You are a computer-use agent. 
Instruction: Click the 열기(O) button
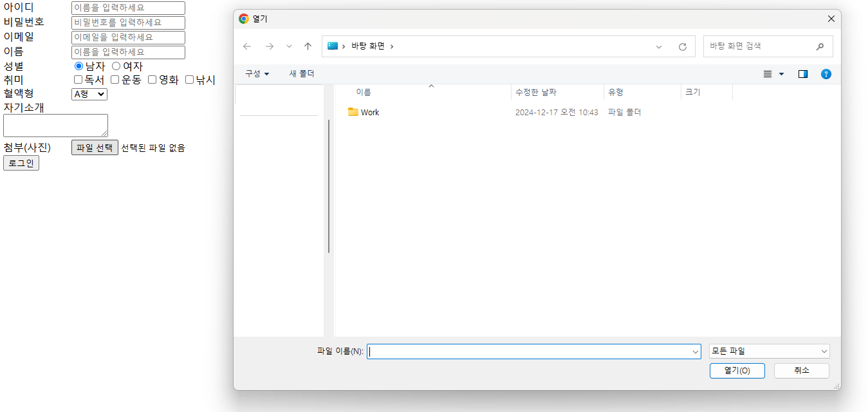[737, 371]
